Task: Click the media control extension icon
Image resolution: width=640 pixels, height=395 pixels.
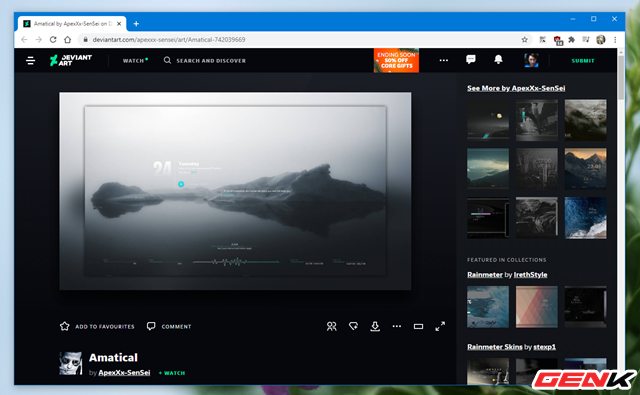Action: [x=586, y=40]
